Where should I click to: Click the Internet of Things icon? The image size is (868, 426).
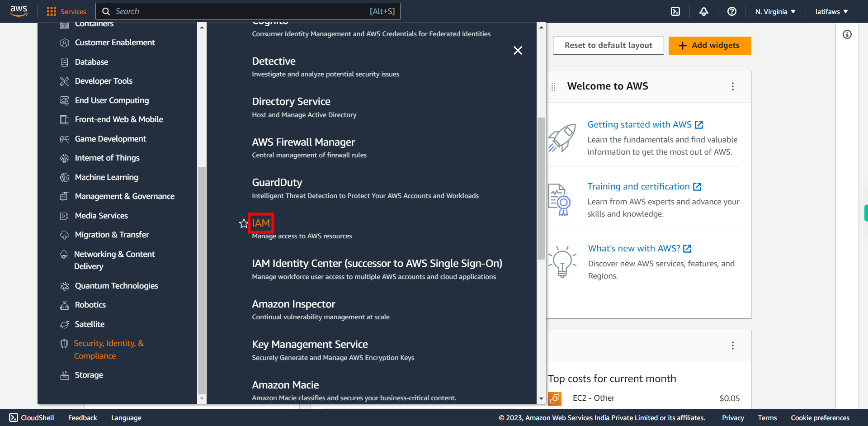pos(65,158)
